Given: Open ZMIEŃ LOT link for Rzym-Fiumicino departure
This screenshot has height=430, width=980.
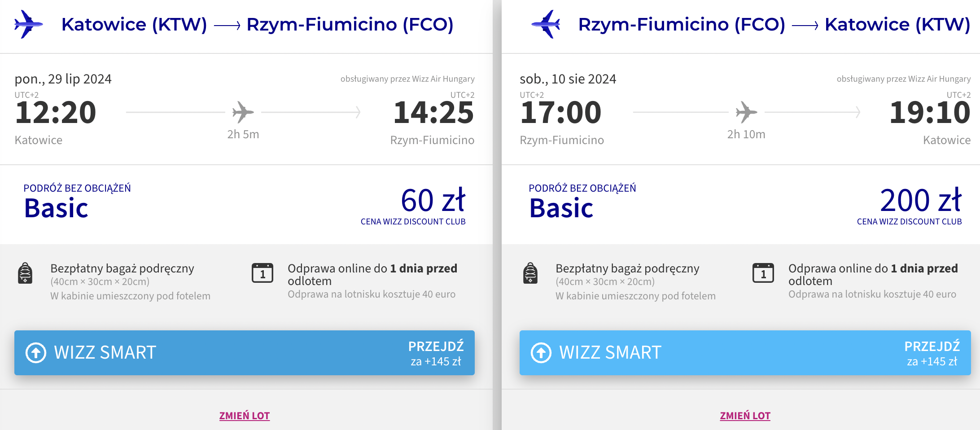Looking at the screenshot, I should tap(745, 416).
